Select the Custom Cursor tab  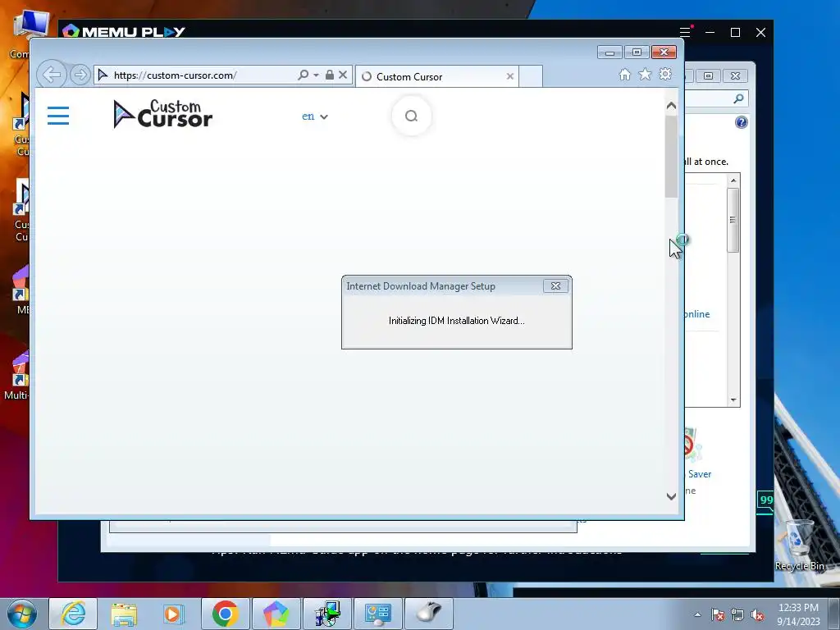click(436, 76)
